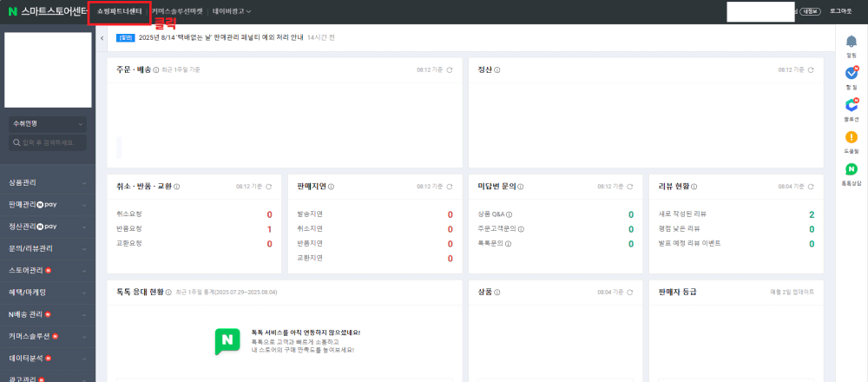The image size is (868, 382).
Task: Click info icon beside 상품 card title
Action: click(x=497, y=292)
